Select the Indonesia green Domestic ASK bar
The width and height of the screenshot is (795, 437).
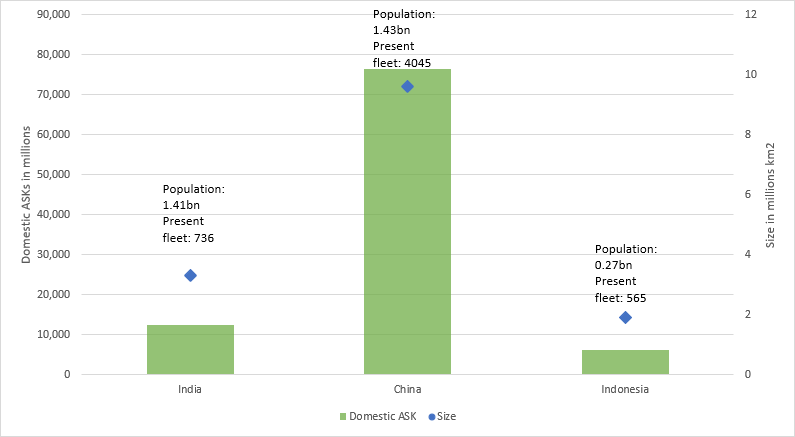[625, 362]
